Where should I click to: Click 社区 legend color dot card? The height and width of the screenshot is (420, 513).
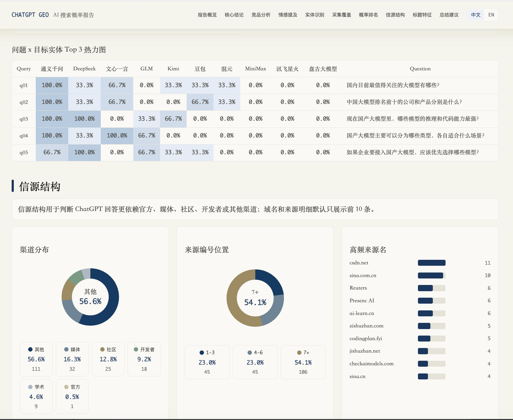click(108, 359)
